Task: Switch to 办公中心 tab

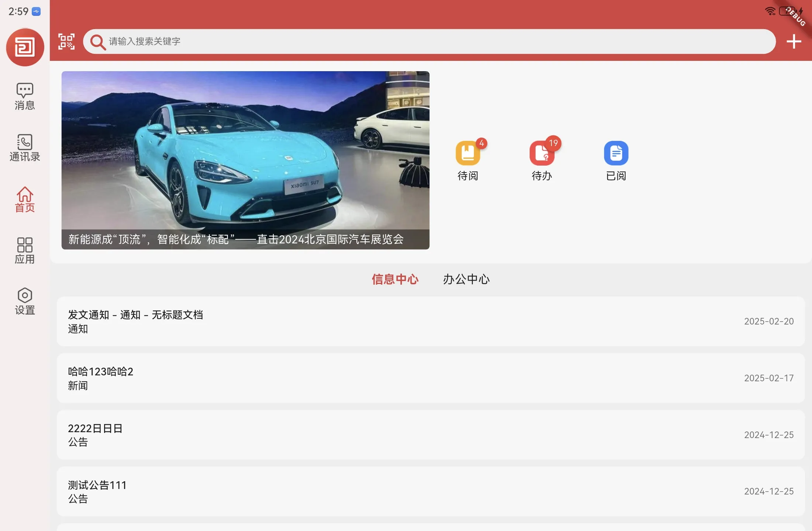Action: 466,279
